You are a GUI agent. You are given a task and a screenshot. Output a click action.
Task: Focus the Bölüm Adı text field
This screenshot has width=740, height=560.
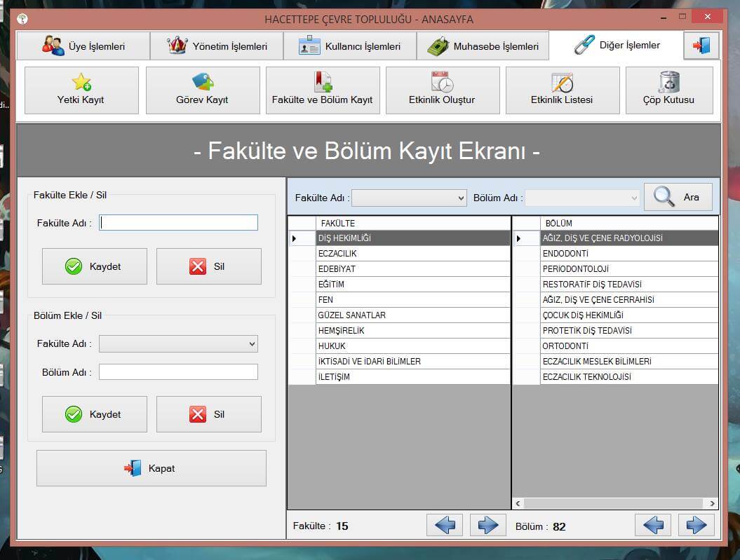[178, 372]
